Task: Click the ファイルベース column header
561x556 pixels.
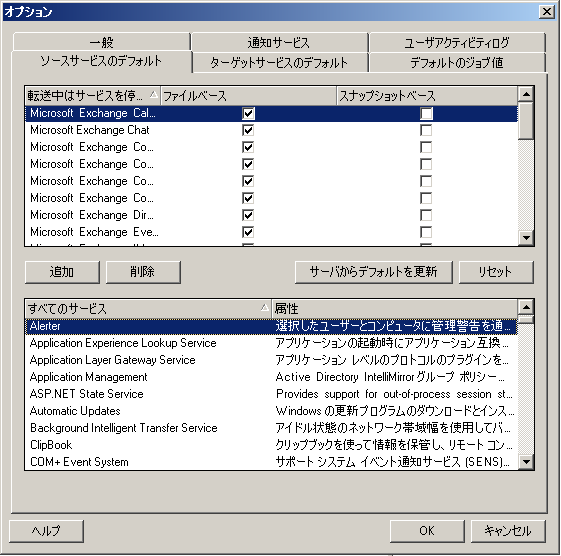Action: (x=248, y=96)
